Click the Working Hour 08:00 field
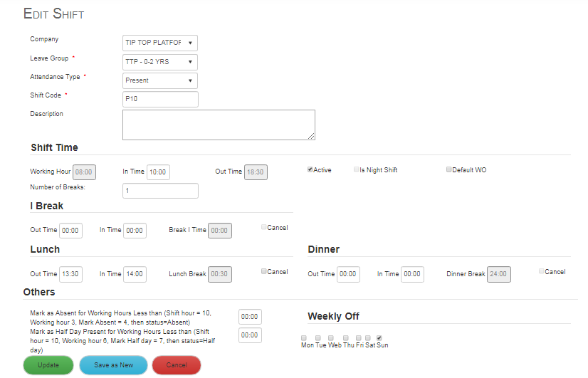This screenshot has width=588, height=378. pos(84,172)
